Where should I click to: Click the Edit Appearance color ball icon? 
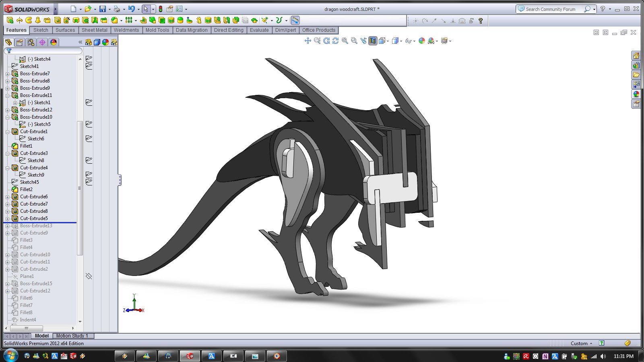click(421, 41)
